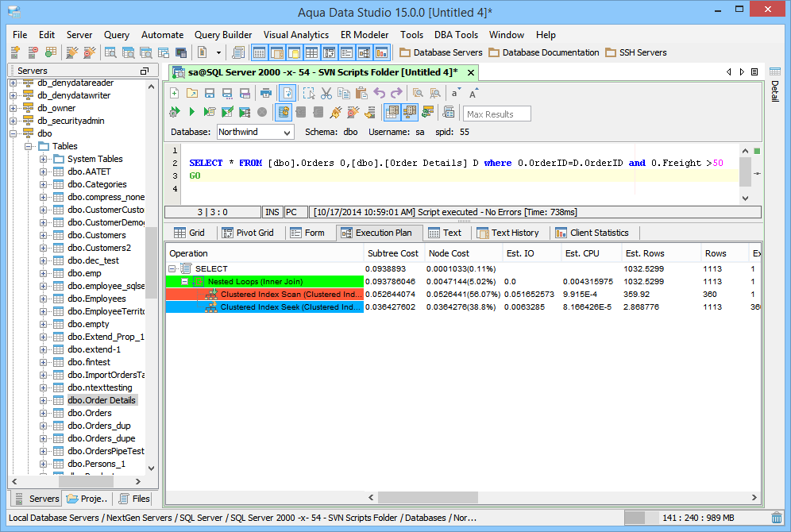Collapse the Nested Loops plan node
Image resolution: width=791 pixels, height=532 pixels.
185,282
